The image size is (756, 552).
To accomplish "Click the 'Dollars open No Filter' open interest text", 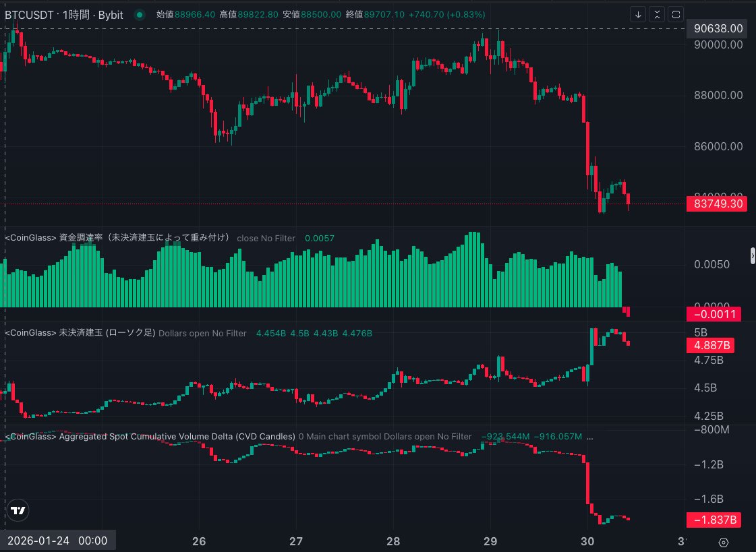I will [202, 334].
